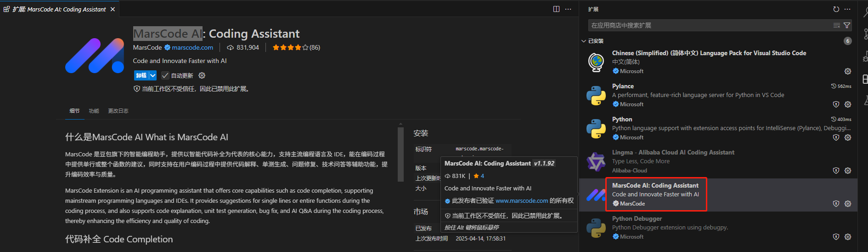868x252 pixels.
Task: Click the large MarsCode logo image
Action: (x=95, y=56)
